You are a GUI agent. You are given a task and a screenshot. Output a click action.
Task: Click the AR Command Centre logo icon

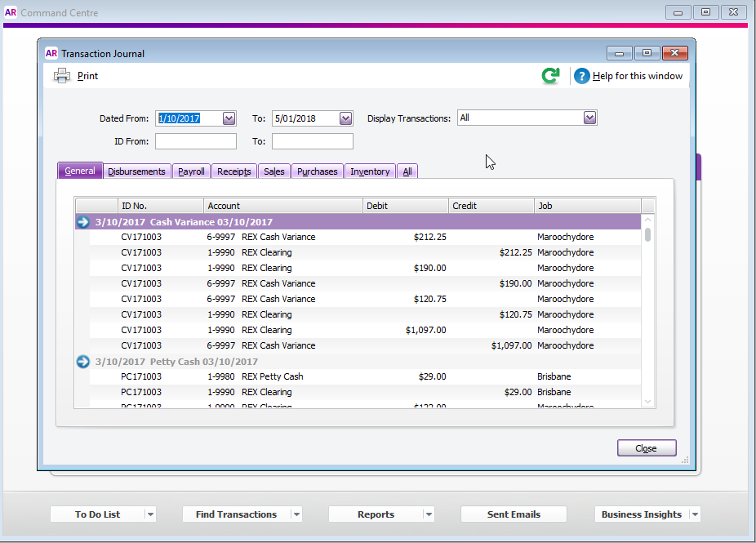coord(11,12)
